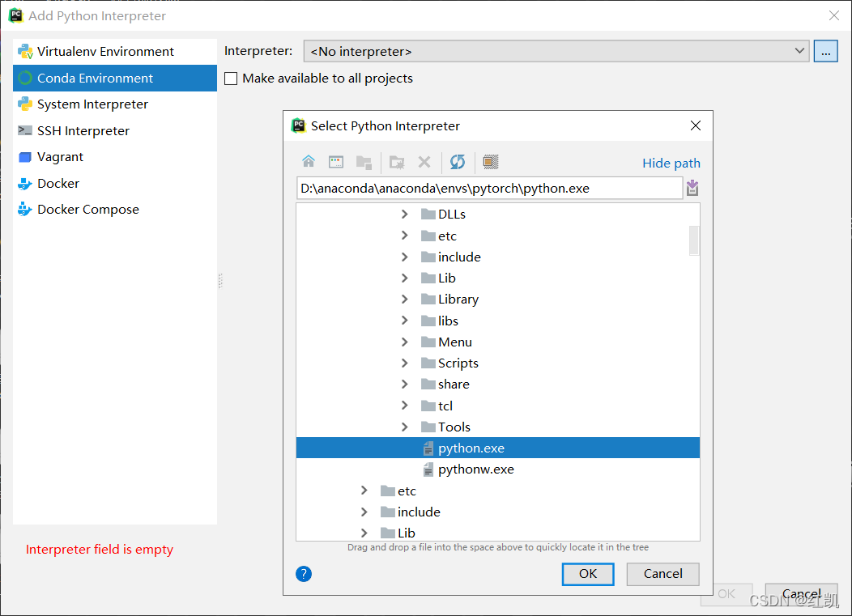Click the Refresh toolbar icon
The height and width of the screenshot is (616, 852).
click(x=458, y=161)
